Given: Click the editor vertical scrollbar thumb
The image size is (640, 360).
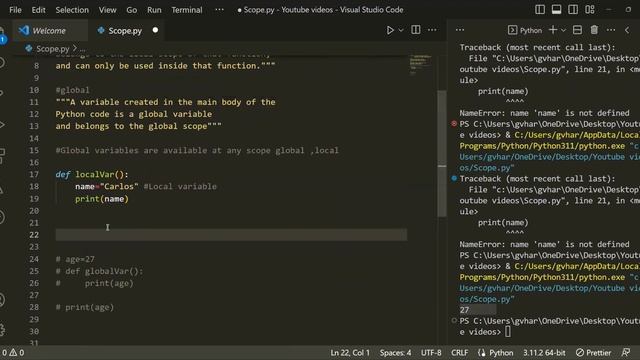Looking at the screenshot, I should 442,153.
